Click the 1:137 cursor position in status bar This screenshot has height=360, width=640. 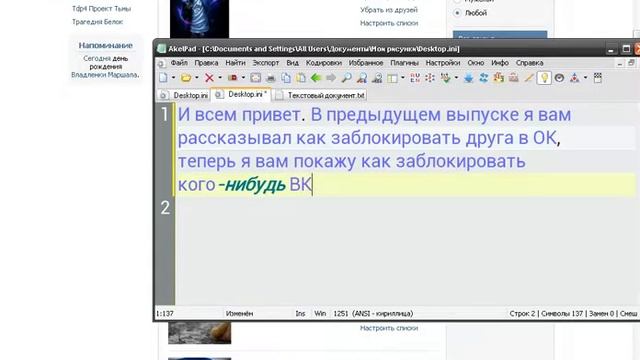165,313
